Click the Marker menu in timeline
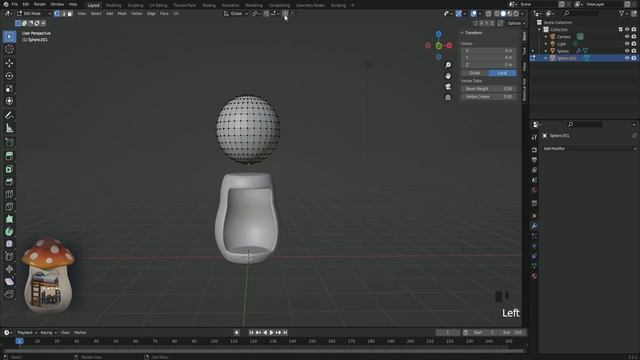The width and height of the screenshot is (640, 360). (x=80, y=333)
